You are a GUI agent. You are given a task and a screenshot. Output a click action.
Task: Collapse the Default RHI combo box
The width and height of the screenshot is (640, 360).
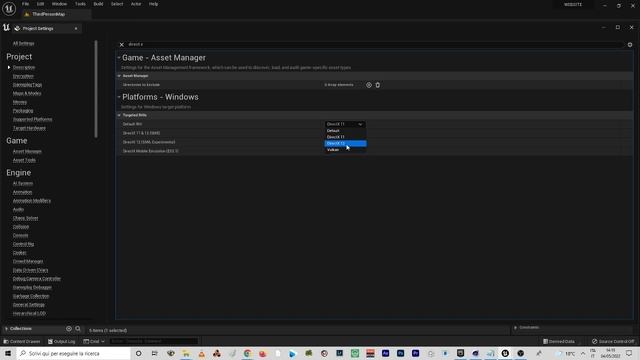tap(345, 124)
